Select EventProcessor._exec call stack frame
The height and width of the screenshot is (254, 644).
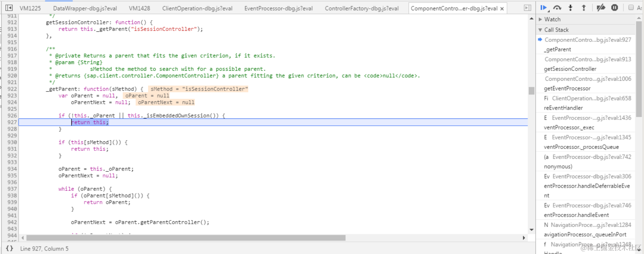click(586, 123)
